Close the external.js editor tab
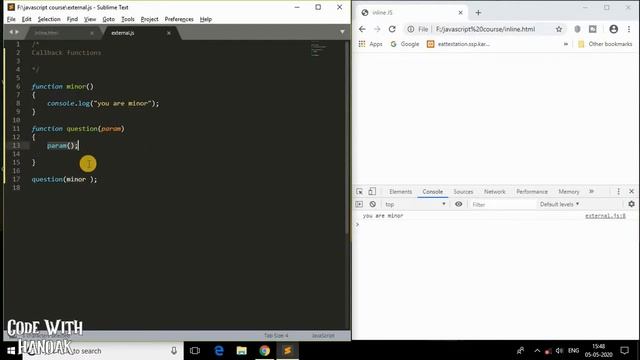640x360 pixels. pos(169,33)
